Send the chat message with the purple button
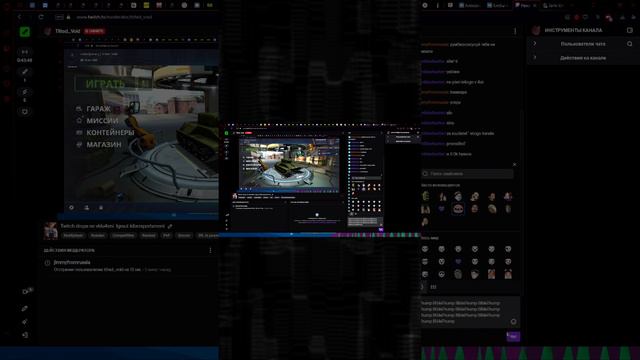The image size is (640, 360). [x=513, y=336]
